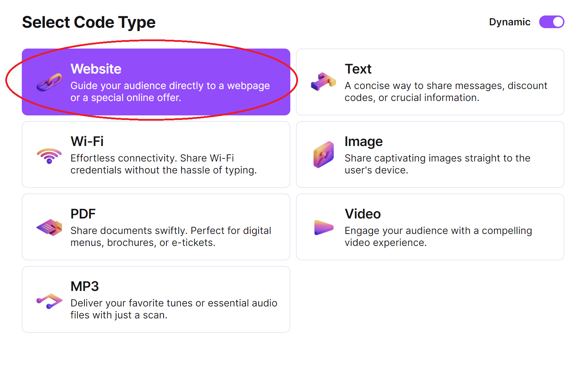The width and height of the screenshot is (588, 374).
Task: Select the Wi-Fi card title
Action: [x=87, y=141]
